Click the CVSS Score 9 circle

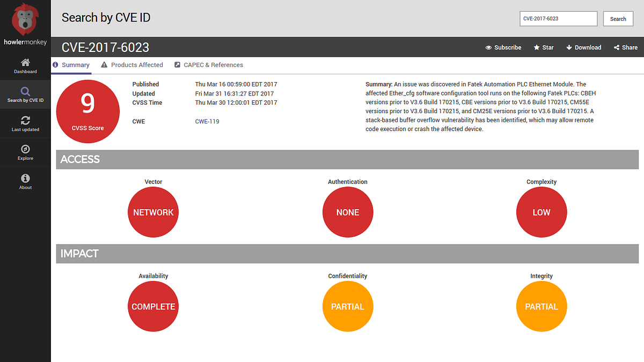88,110
